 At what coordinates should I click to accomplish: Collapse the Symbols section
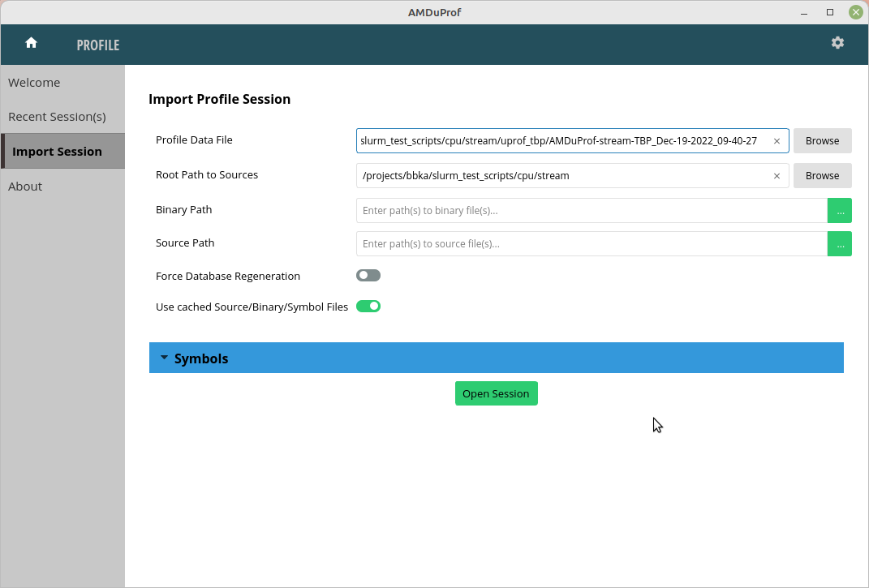point(164,357)
